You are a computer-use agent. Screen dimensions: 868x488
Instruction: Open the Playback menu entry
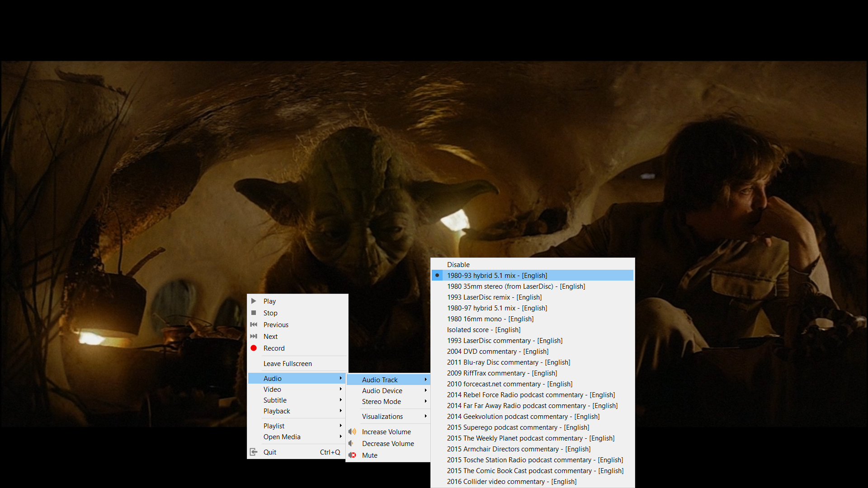coord(297,411)
